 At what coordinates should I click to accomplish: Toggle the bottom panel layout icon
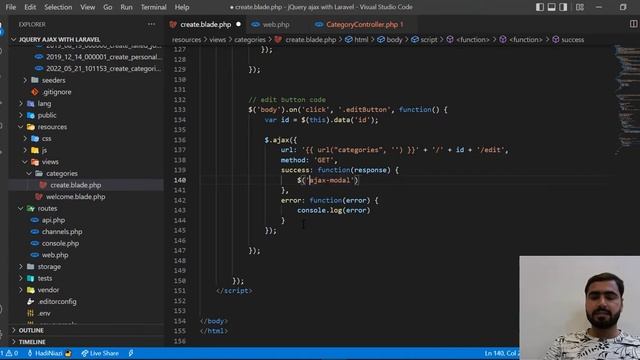[x=551, y=7]
